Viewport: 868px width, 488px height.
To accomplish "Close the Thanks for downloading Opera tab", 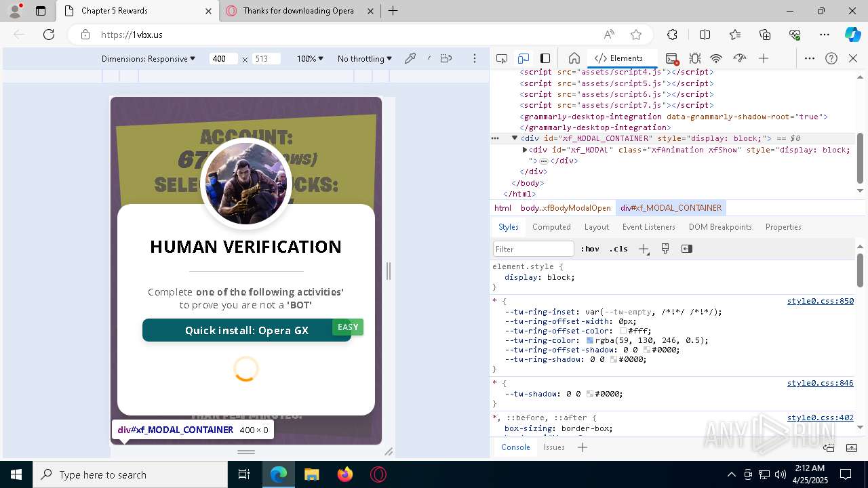I will [x=370, y=11].
